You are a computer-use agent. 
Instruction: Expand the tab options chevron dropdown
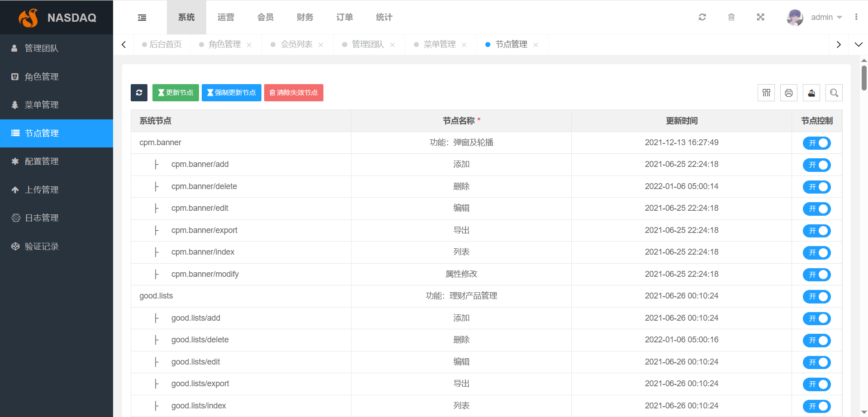(859, 44)
